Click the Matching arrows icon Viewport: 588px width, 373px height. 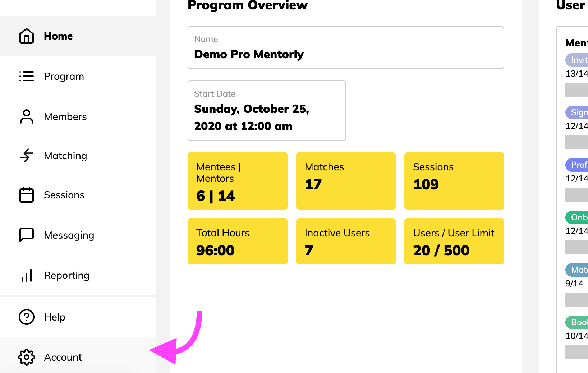click(x=26, y=156)
